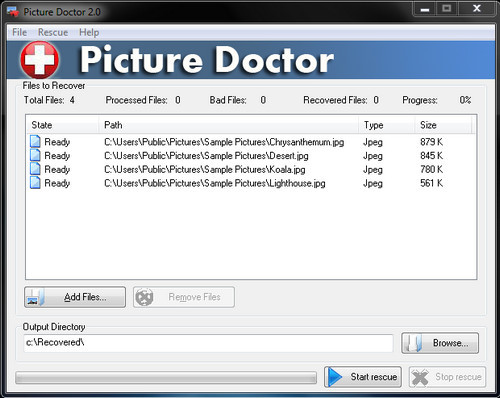Click the Stop rescue button

447,377
